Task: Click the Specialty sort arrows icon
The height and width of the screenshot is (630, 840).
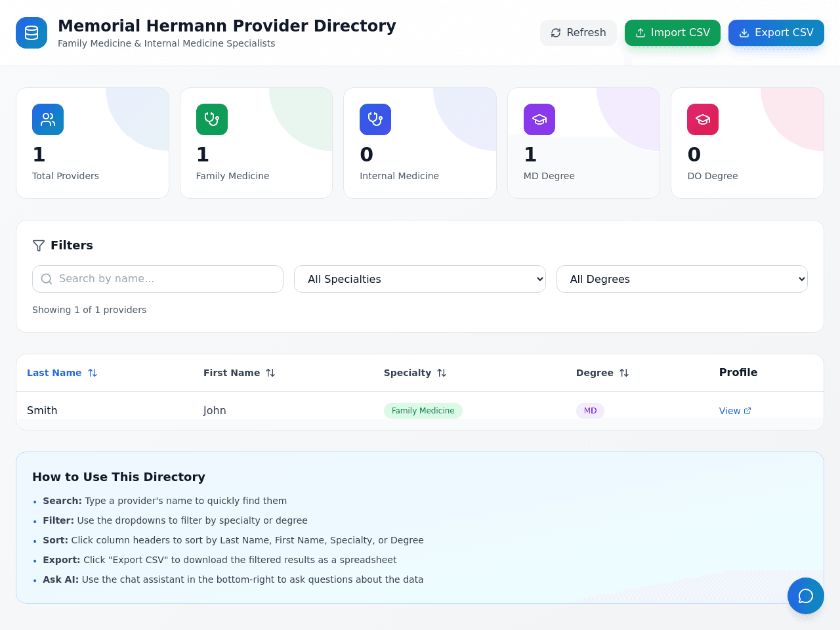Action: tap(442, 373)
